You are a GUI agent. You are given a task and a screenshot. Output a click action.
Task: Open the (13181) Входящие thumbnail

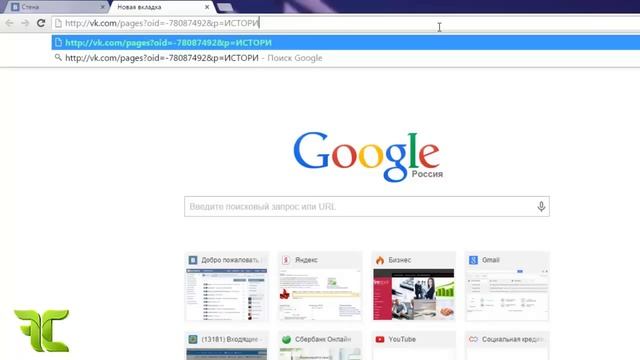[227, 354]
